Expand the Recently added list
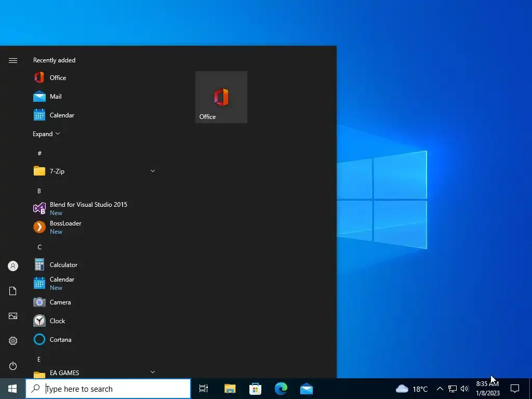The image size is (532, 399). [x=46, y=134]
